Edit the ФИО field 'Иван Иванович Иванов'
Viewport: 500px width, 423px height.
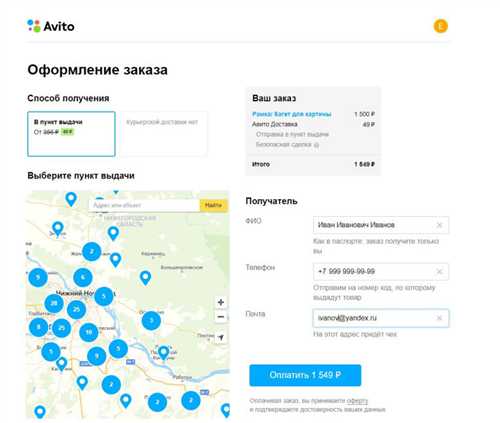pos(381,225)
